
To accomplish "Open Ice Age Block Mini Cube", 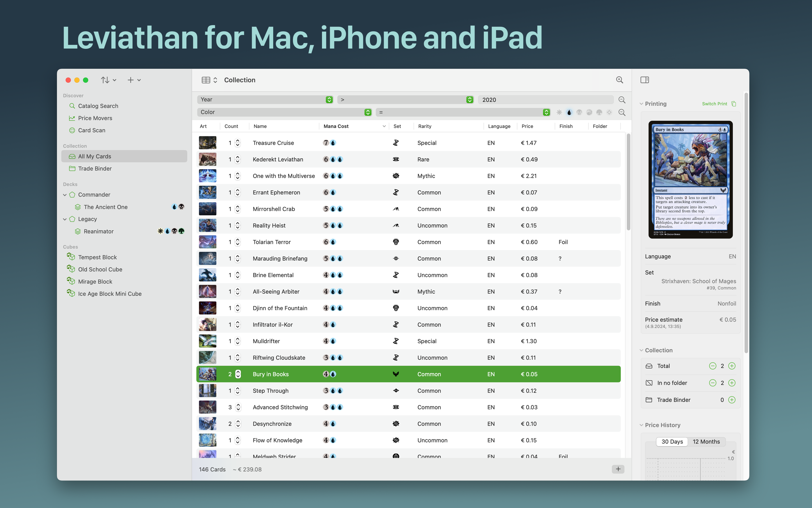I will (110, 294).
